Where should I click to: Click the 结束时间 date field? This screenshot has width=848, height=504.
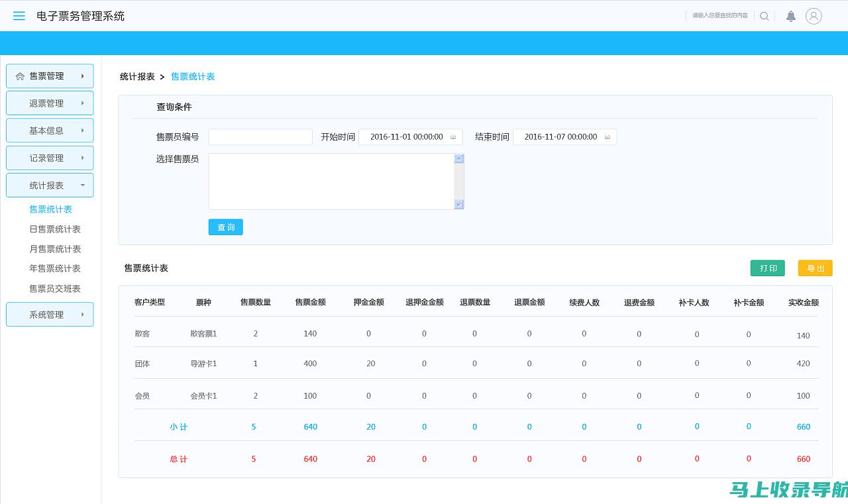(565, 137)
